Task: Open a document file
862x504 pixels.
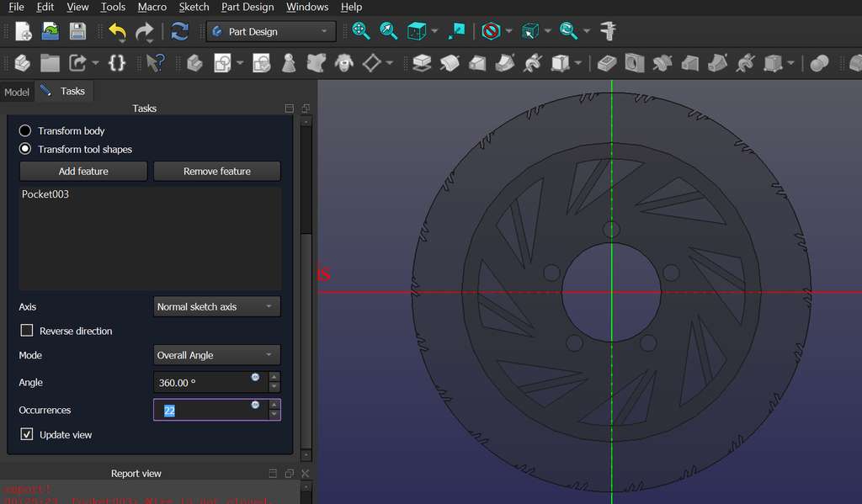Action: point(50,31)
